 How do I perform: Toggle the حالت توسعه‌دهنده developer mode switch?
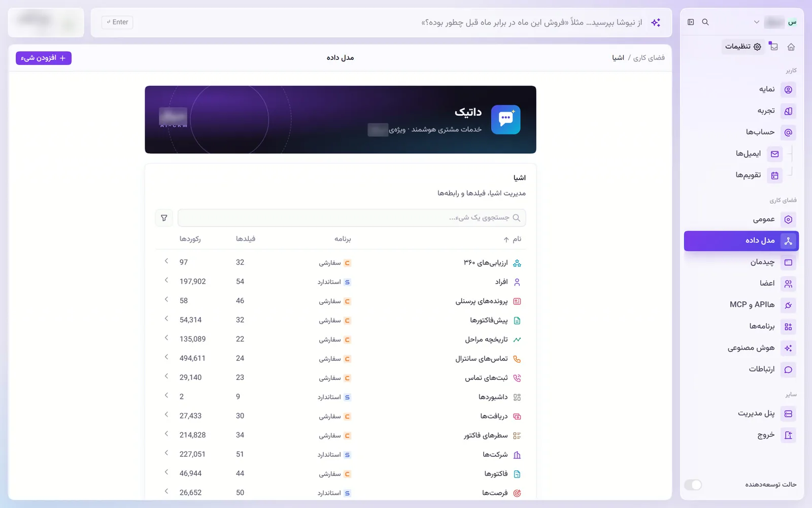693,485
